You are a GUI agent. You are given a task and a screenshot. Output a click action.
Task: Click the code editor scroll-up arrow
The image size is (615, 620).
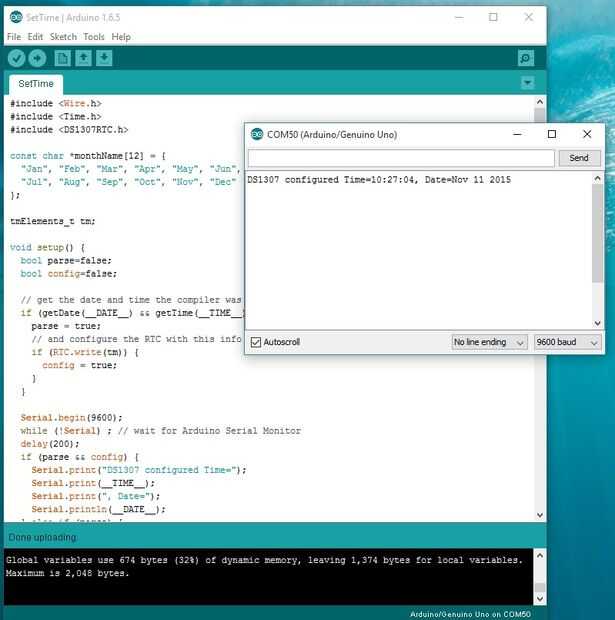pyautogui.click(x=539, y=102)
